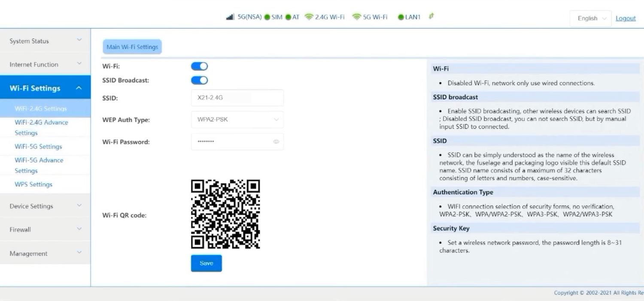Click the Save button
The image size is (644, 301).
(206, 263)
